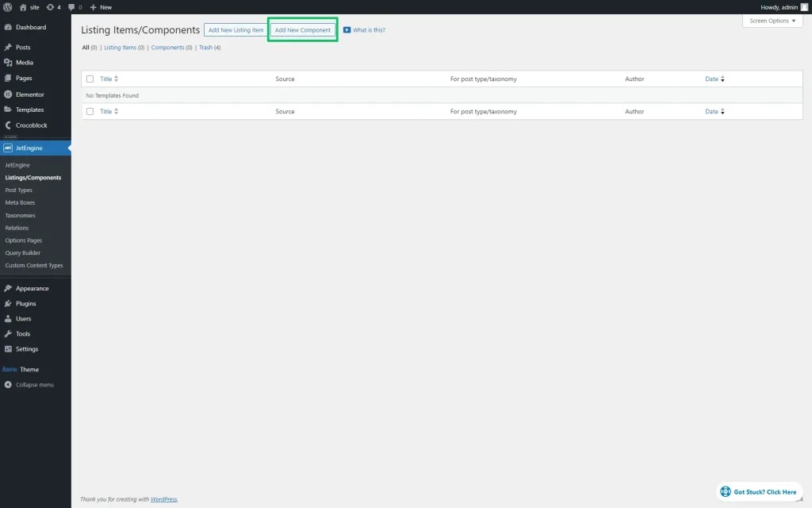Sort by Date in table header
Viewport: 812px width, 508px height.
[x=714, y=79]
